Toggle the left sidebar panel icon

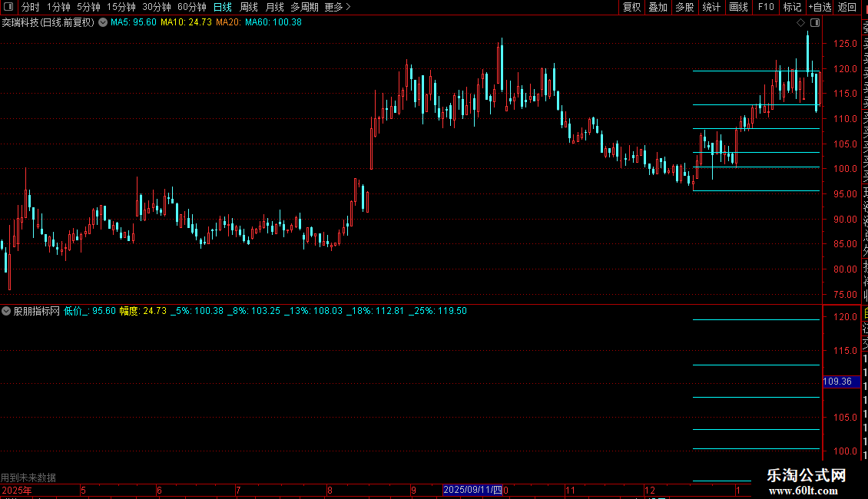8,7
